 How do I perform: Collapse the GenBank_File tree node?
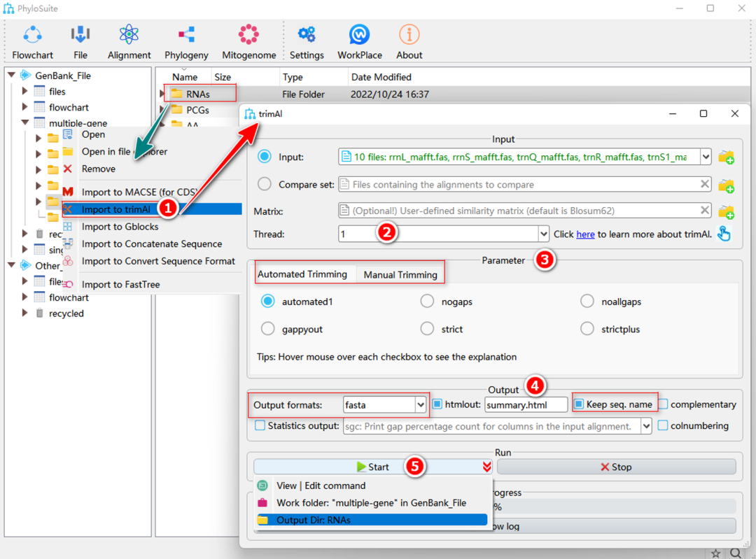(x=11, y=75)
